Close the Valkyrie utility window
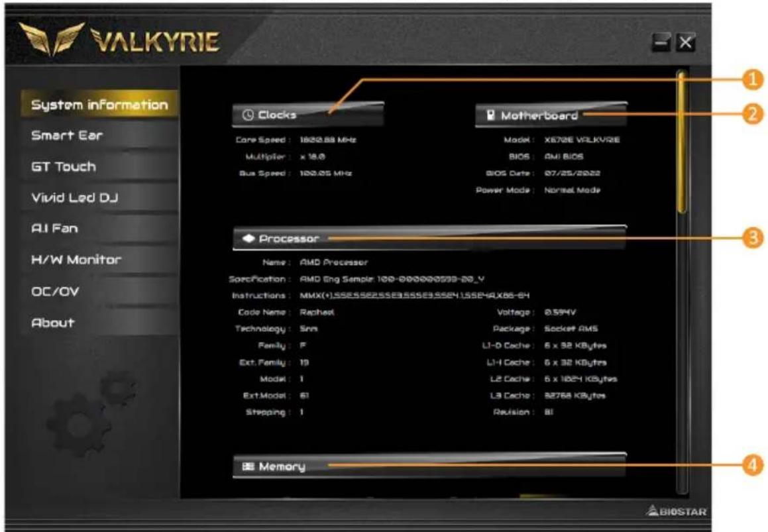 pos(685,43)
